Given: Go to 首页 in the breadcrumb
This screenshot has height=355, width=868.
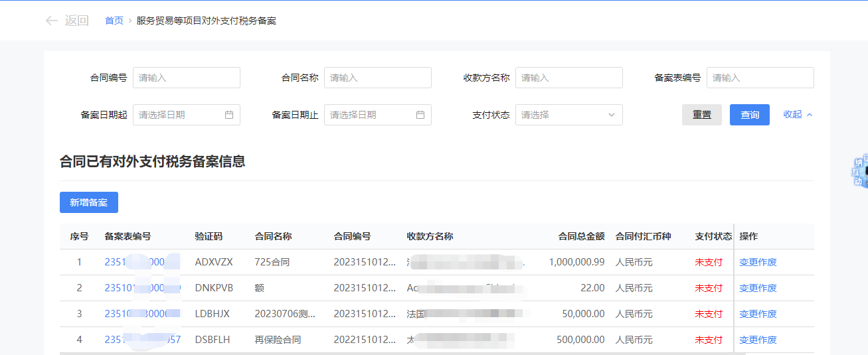Looking at the screenshot, I should click(x=114, y=21).
